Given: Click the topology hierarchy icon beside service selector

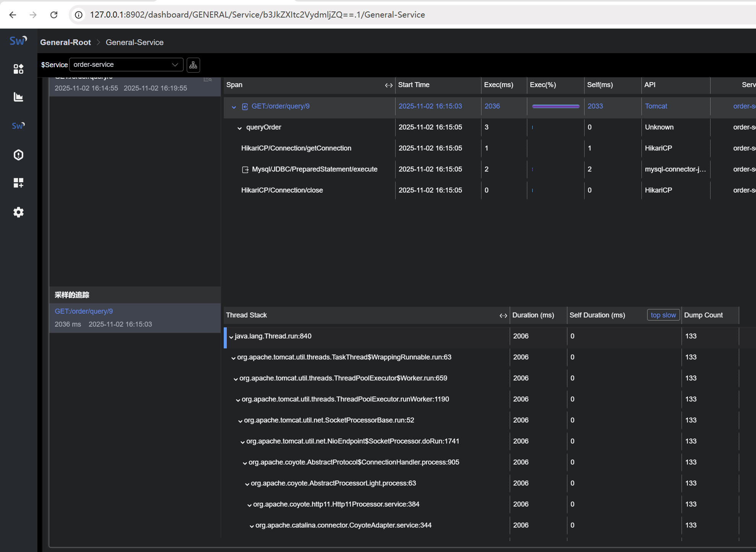Looking at the screenshot, I should coord(193,65).
